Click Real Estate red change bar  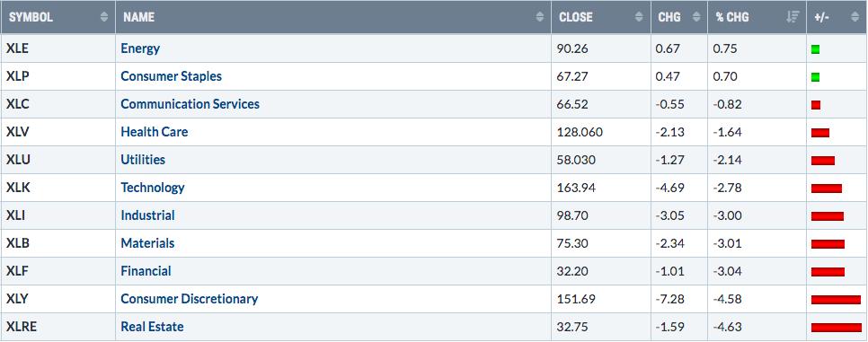tap(837, 328)
